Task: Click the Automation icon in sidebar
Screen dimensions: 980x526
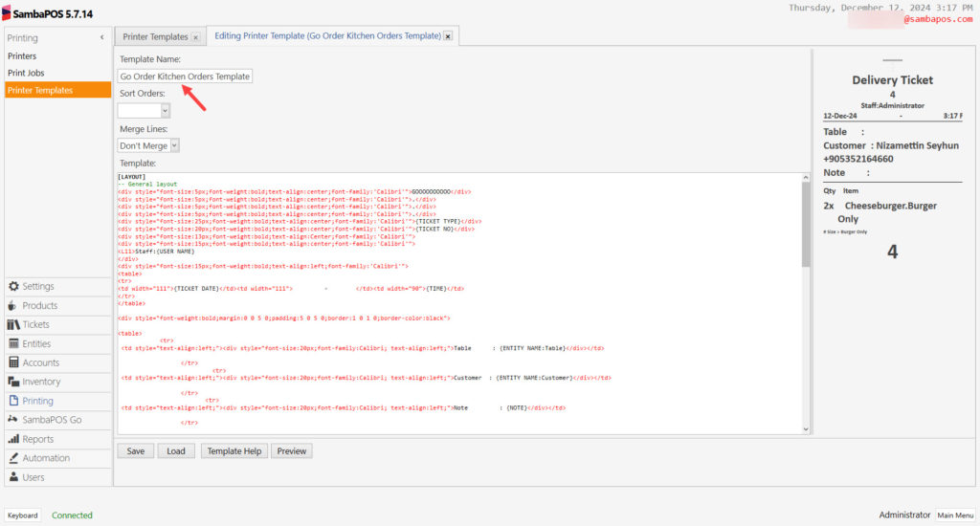Action: pyautogui.click(x=13, y=458)
